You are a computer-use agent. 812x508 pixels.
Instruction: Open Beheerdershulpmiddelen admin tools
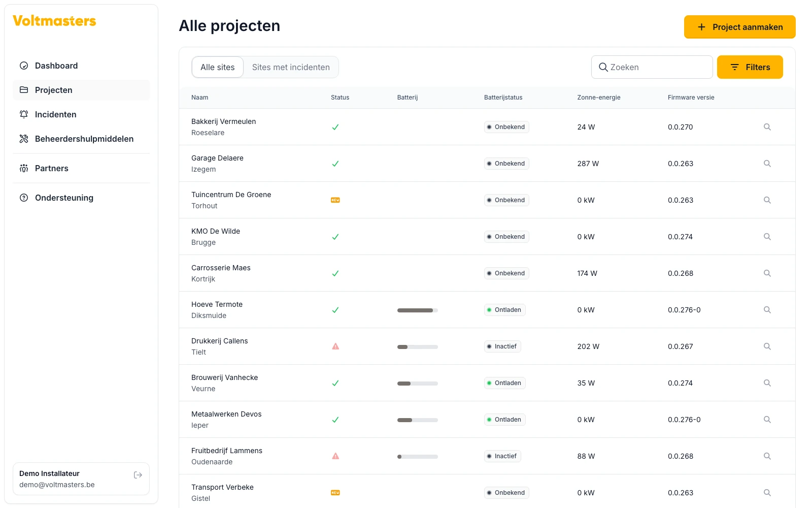click(81, 139)
